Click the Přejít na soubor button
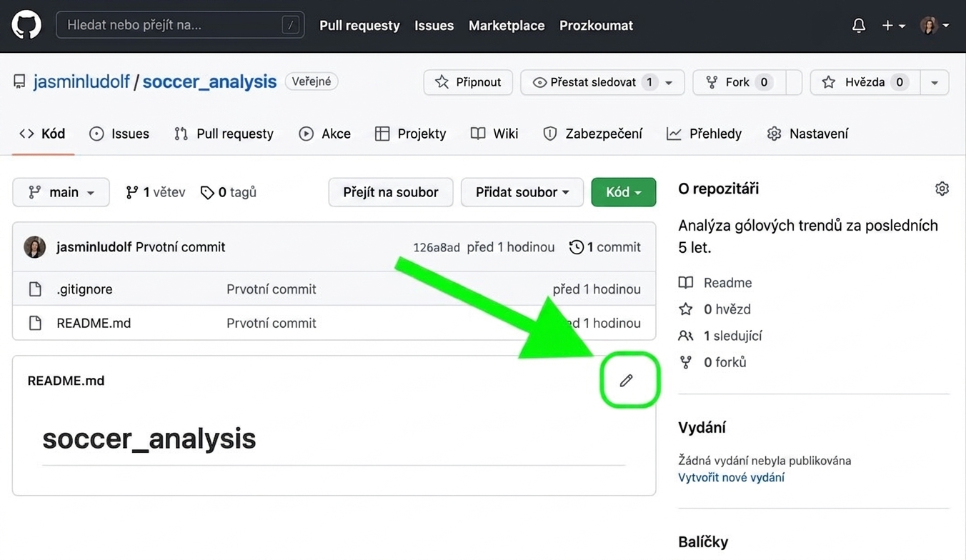Screen dimensions: 966x560 (x=391, y=192)
